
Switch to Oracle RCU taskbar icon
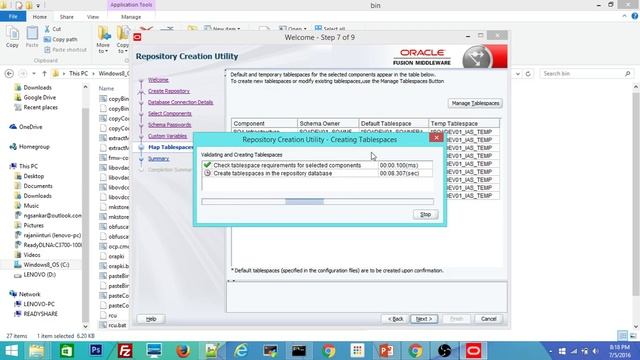pos(473,351)
